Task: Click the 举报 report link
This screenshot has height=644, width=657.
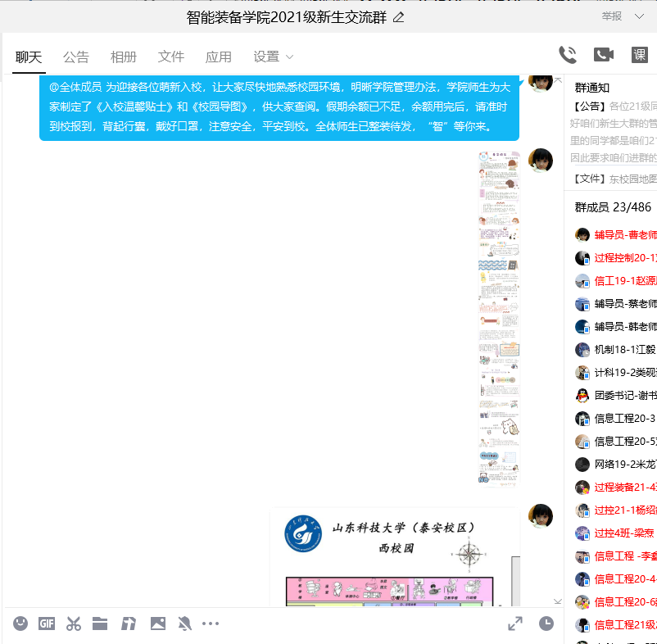Action: (x=611, y=16)
